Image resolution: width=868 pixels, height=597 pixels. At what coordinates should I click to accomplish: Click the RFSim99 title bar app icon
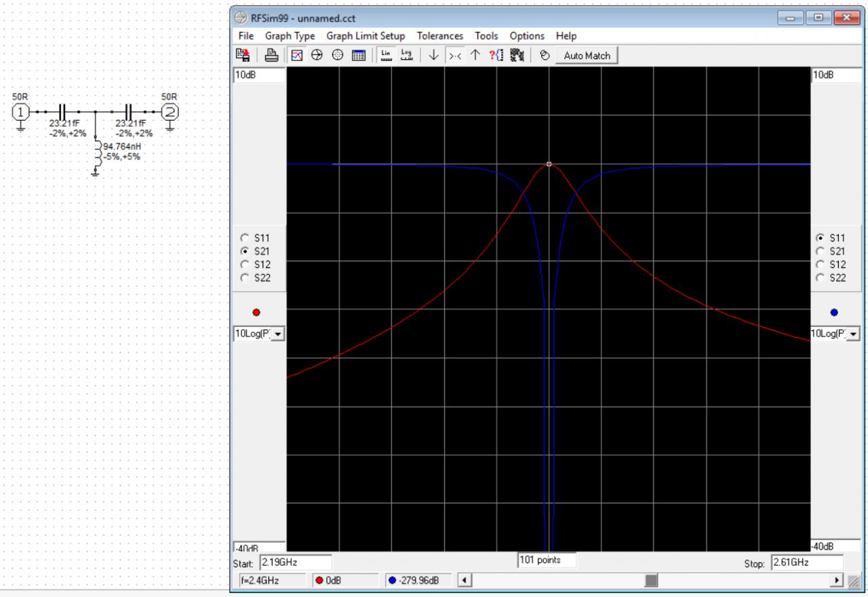[x=240, y=18]
